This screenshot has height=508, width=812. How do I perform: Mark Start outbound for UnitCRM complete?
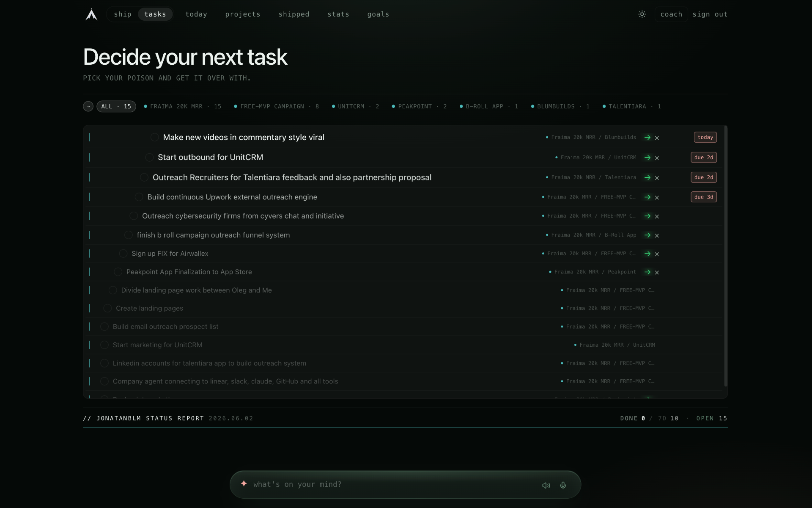click(149, 157)
